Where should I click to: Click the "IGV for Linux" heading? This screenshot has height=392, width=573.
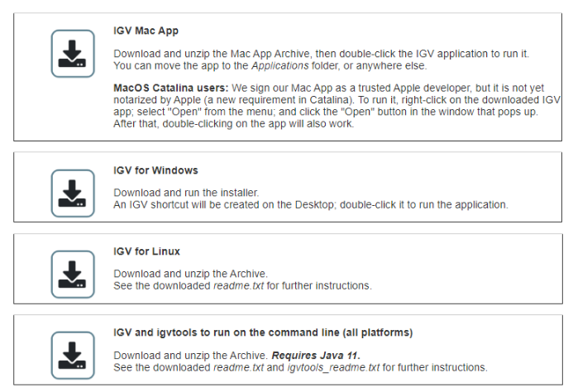[x=146, y=251]
